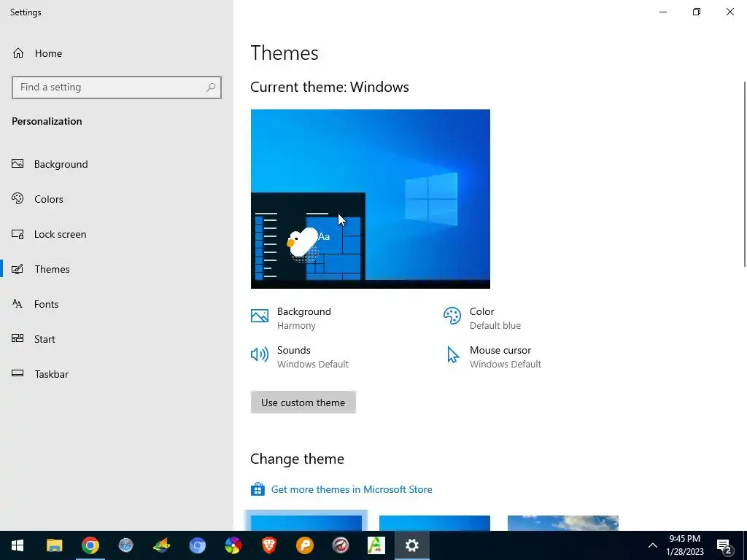747x560 pixels.
Task: Go to Settings Home
Action: [x=37, y=53]
